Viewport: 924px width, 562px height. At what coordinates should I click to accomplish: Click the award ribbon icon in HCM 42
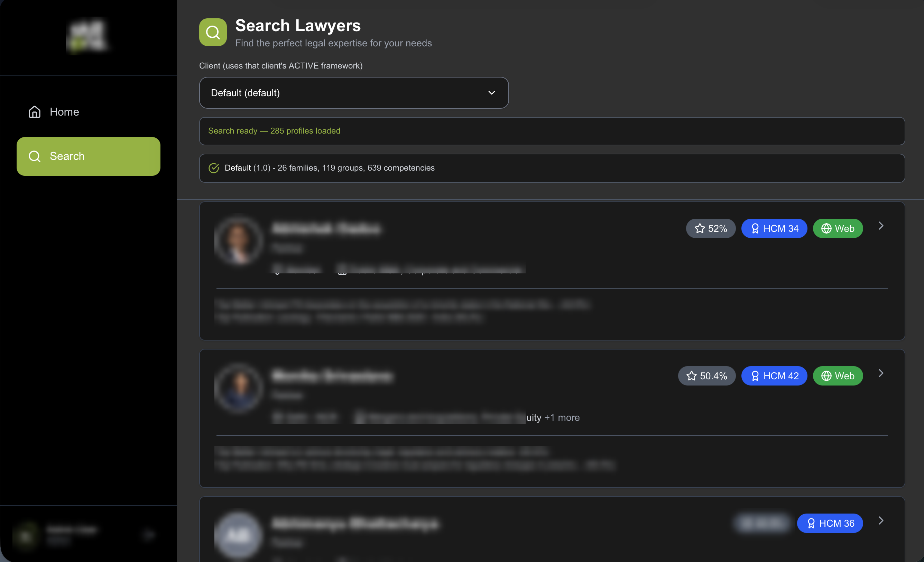(755, 376)
